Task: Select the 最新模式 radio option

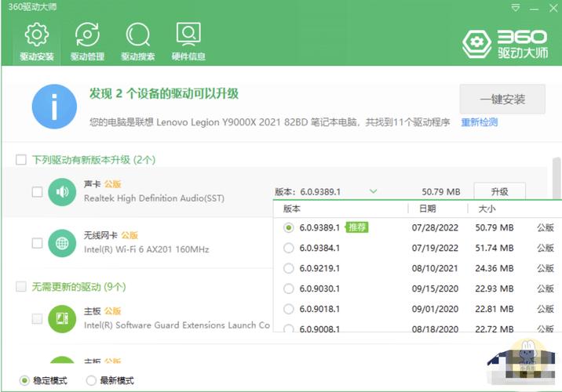Action: click(x=90, y=381)
